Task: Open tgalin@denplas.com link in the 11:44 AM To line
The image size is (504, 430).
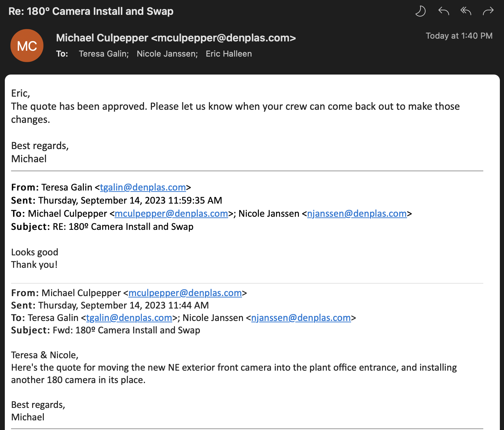Action: point(129,318)
